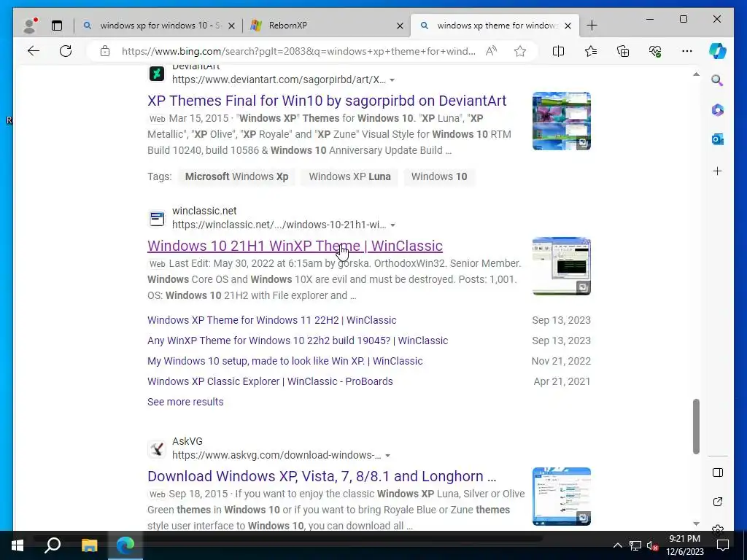This screenshot has width=747, height=560.
Task: Click the scrollbar down arrow
Action: tap(696, 524)
